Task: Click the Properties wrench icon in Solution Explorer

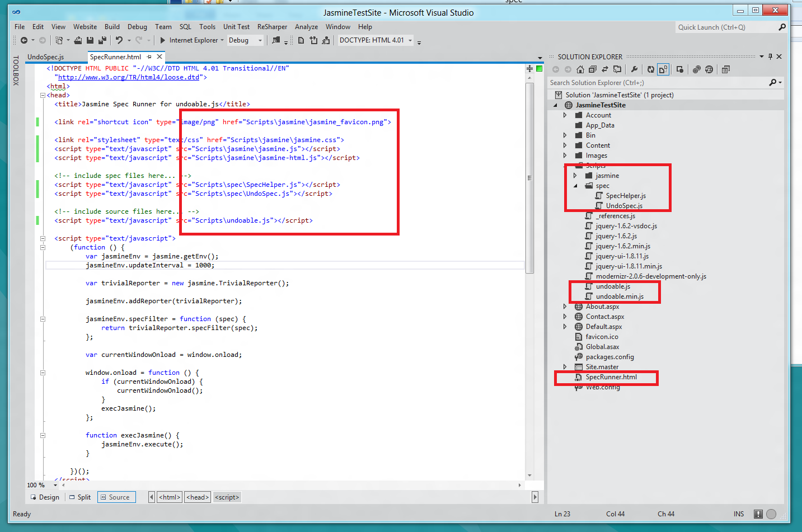Action: coord(634,69)
